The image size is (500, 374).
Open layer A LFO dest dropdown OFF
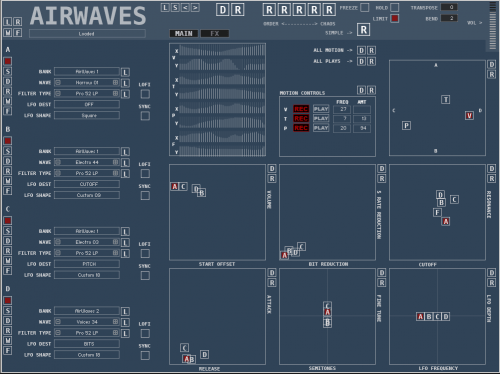[87, 104]
